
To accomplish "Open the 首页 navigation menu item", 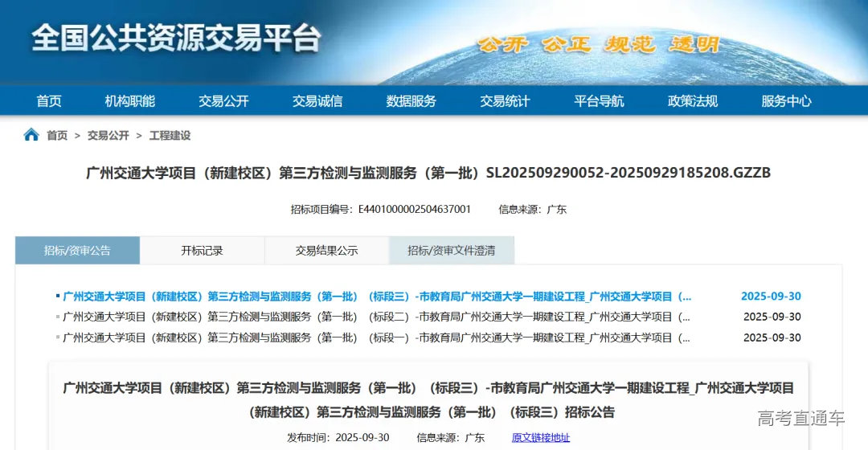I will tap(49, 100).
